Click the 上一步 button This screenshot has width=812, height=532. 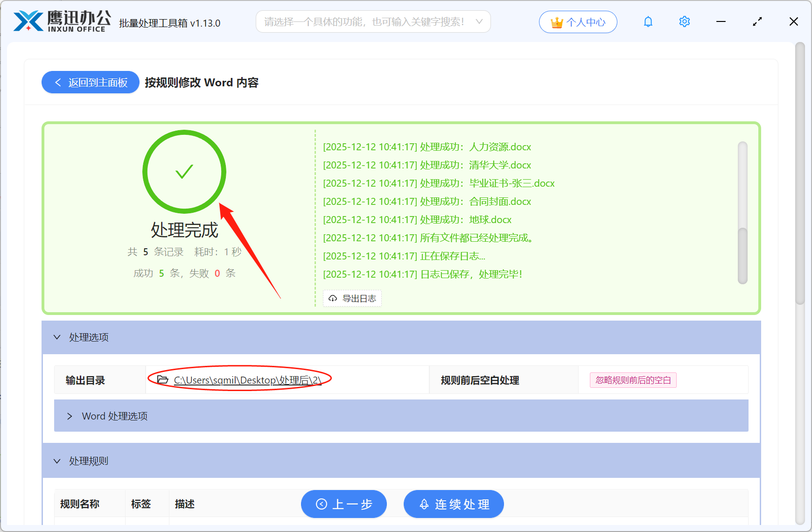click(x=344, y=504)
